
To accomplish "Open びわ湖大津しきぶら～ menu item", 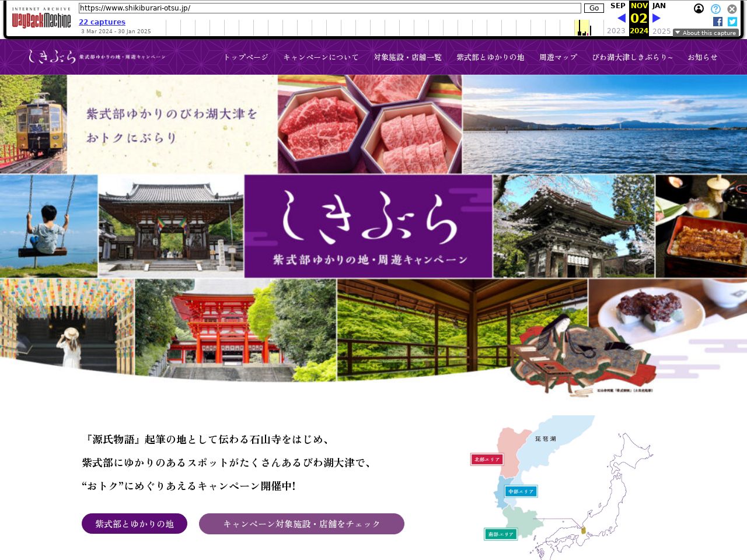I will tap(633, 57).
